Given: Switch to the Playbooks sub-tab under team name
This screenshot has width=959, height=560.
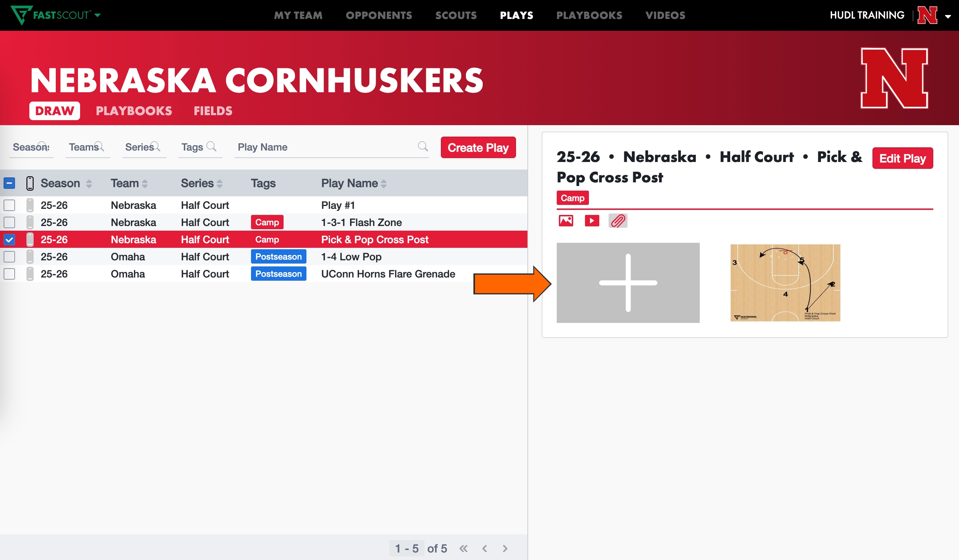Looking at the screenshot, I should click(134, 111).
